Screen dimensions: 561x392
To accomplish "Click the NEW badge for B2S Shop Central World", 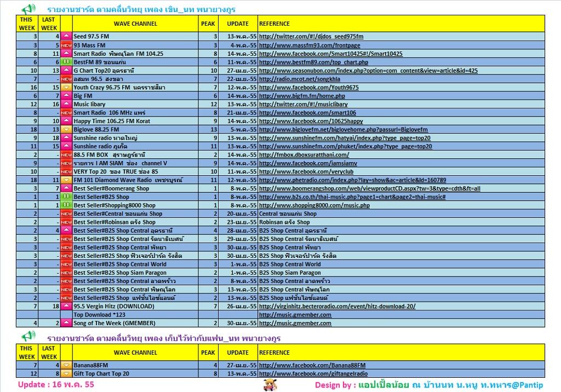I will click(x=66, y=264).
